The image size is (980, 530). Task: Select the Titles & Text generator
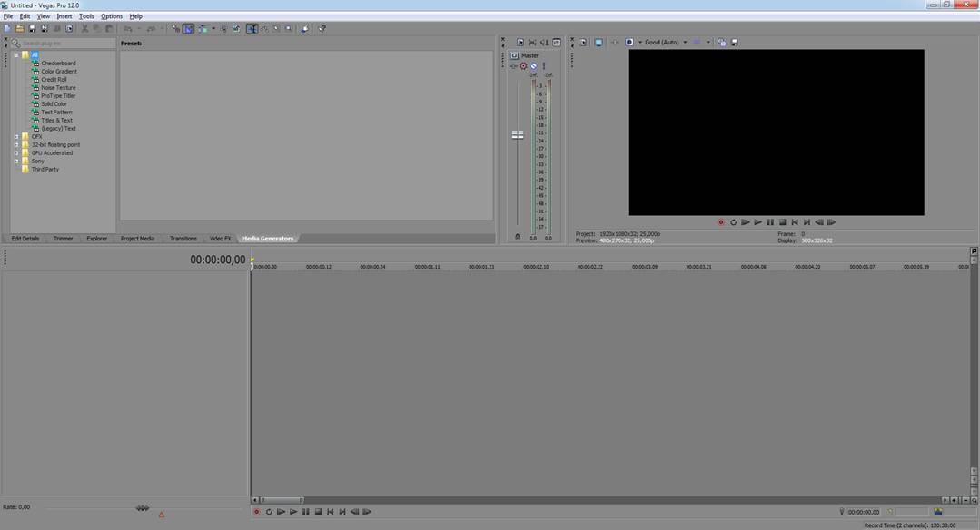57,120
